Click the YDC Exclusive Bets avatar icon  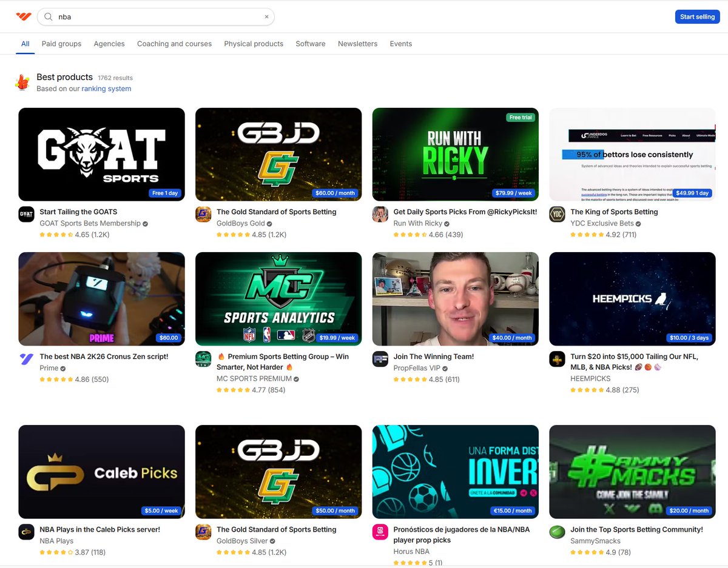557,215
